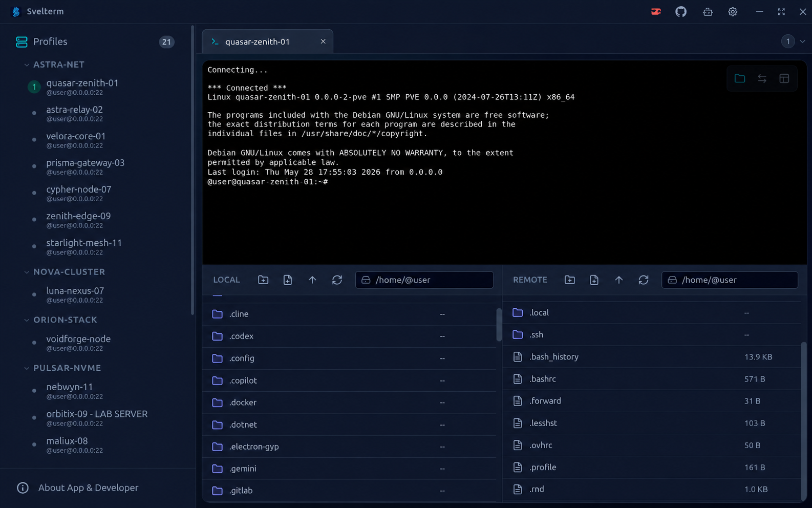
Task: Select the .gitlab local folder
Action: pyautogui.click(x=349, y=491)
